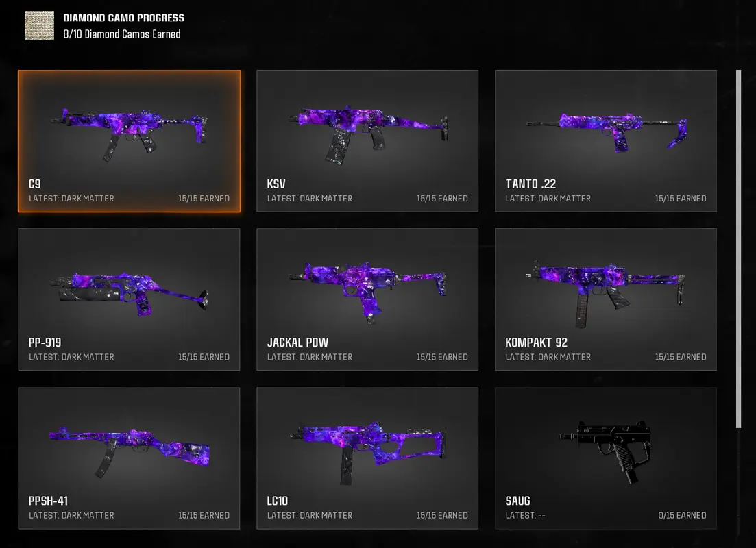Screen dimensions: 756x548
Task: Open the LC10 weapon card
Action: tap(367, 458)
